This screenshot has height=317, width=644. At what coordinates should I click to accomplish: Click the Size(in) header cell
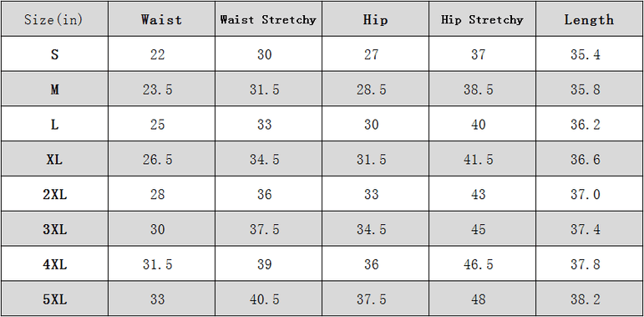pyautogui.click(x=54, y=19)
